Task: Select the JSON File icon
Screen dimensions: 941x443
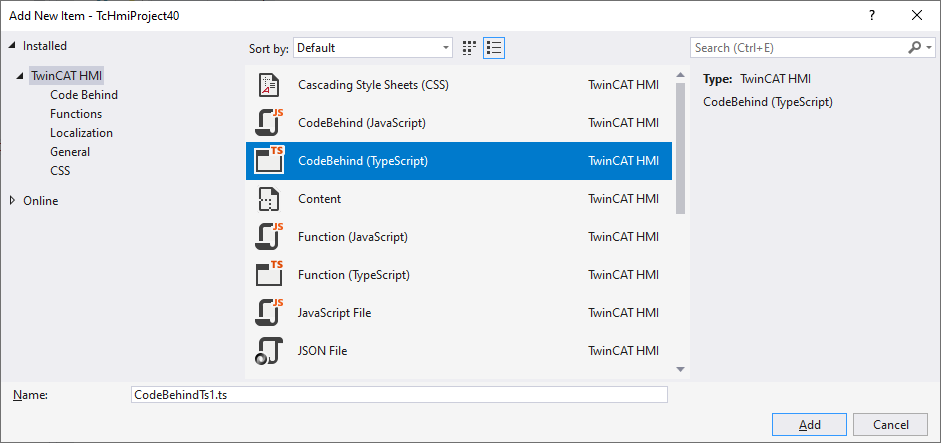Action: [268, 351]
